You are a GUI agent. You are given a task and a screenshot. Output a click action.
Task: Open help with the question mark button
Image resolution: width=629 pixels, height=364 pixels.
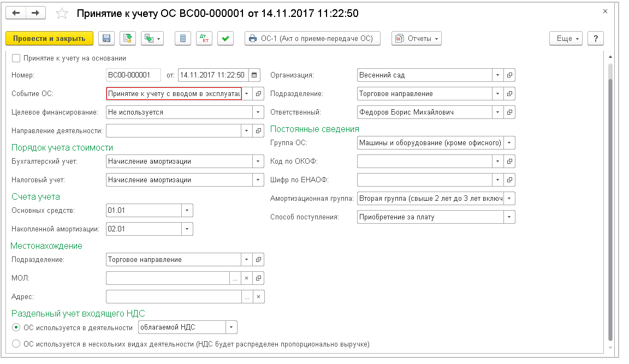(596, 39)
